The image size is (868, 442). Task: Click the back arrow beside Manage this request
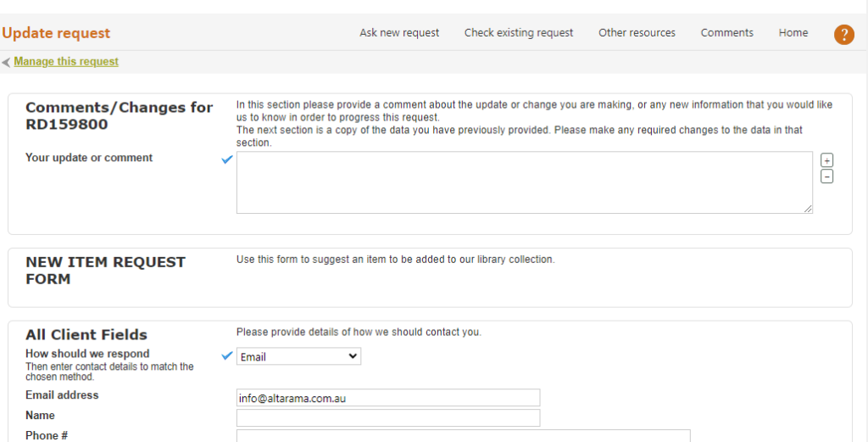tap(6, 62)
